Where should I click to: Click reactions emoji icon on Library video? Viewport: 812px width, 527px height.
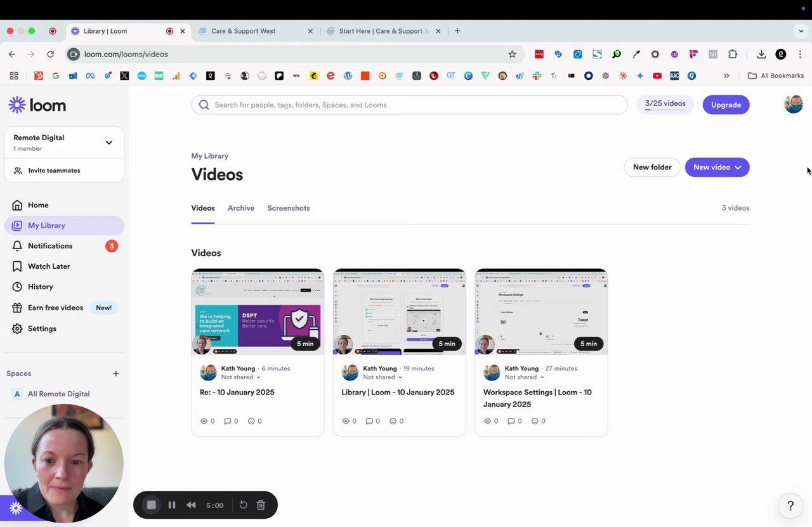tap(393, 421)
